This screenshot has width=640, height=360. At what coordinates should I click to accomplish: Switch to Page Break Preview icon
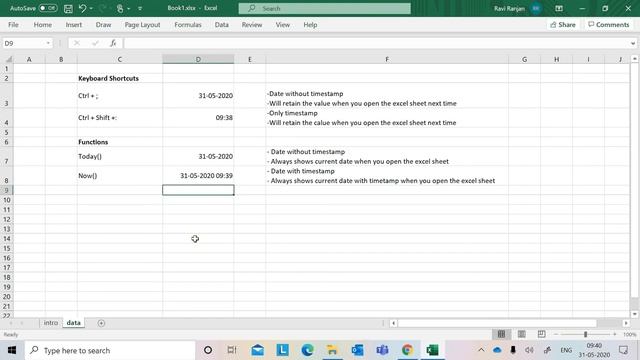542,334
